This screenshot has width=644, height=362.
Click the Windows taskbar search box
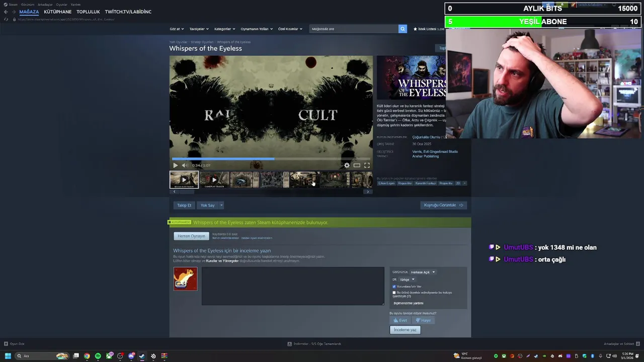[42, 356]
